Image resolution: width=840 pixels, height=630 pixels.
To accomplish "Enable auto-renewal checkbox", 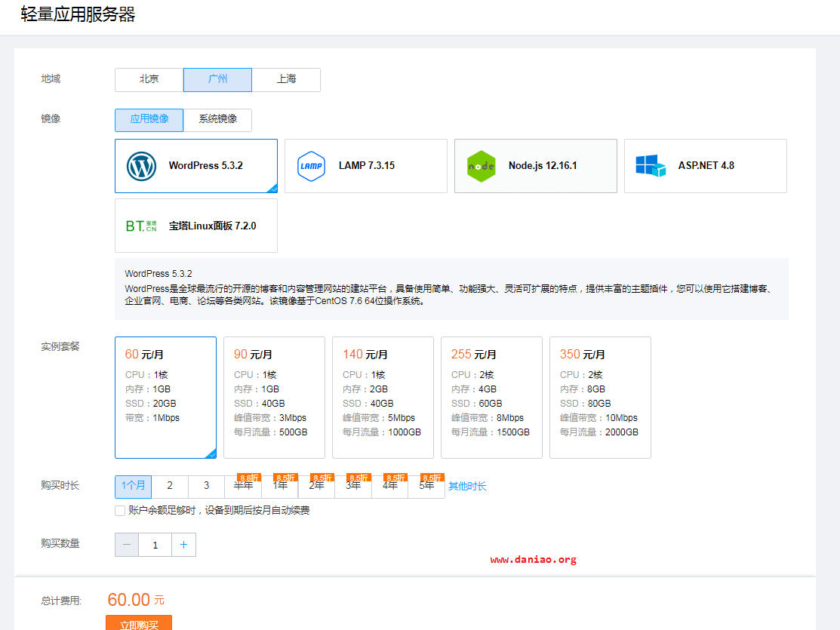I will coord(120,511).
